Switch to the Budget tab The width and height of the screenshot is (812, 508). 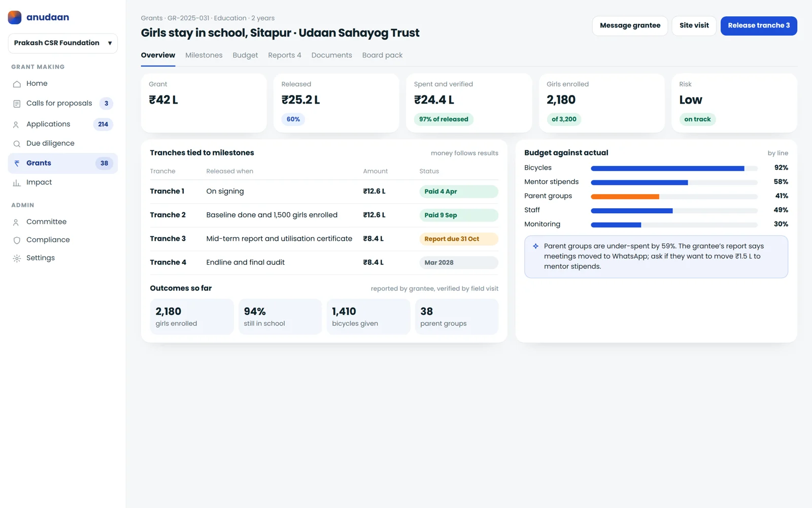[245, 55]
